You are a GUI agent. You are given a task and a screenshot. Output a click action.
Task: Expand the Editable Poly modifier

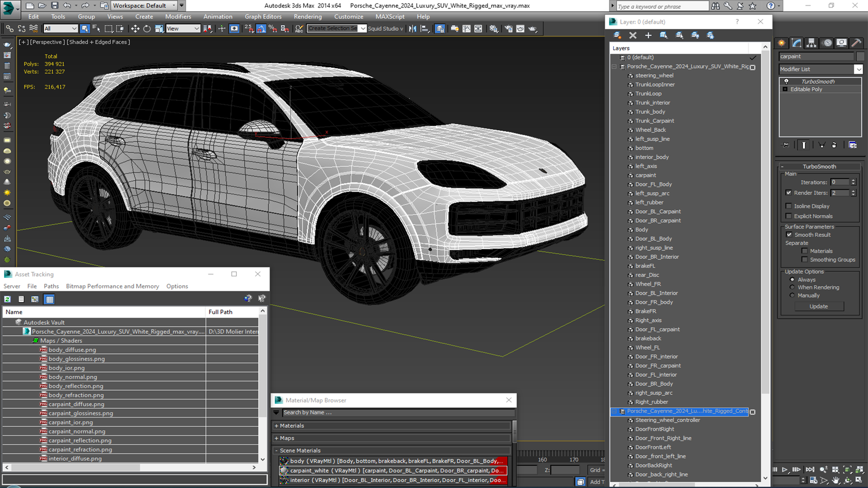[785, 89]
